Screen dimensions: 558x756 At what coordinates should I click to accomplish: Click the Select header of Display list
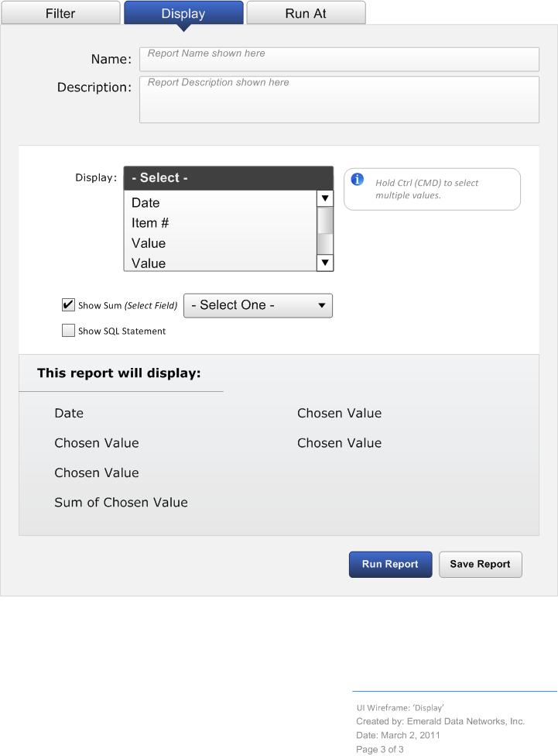pos(228,178)
